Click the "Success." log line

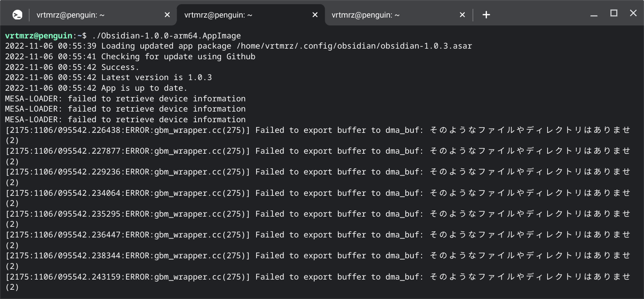click(120, 67)
